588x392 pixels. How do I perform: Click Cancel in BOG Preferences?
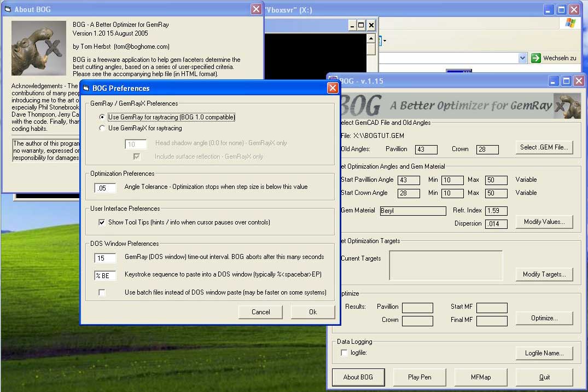point(260,312)
